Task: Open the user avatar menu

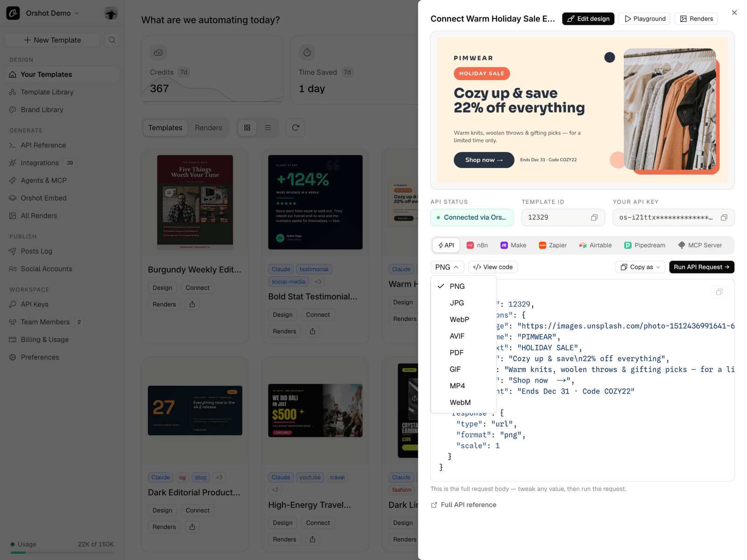Action: (x=111, y=13)
